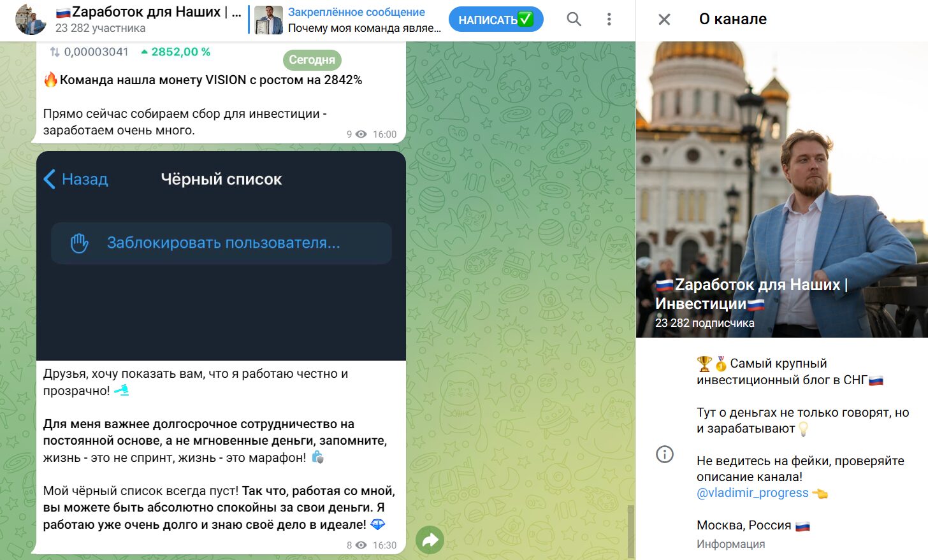Viewport: 928px width, 560px height.
Task: Click the 23 282 подписчика label
Action: pos(704,323)
